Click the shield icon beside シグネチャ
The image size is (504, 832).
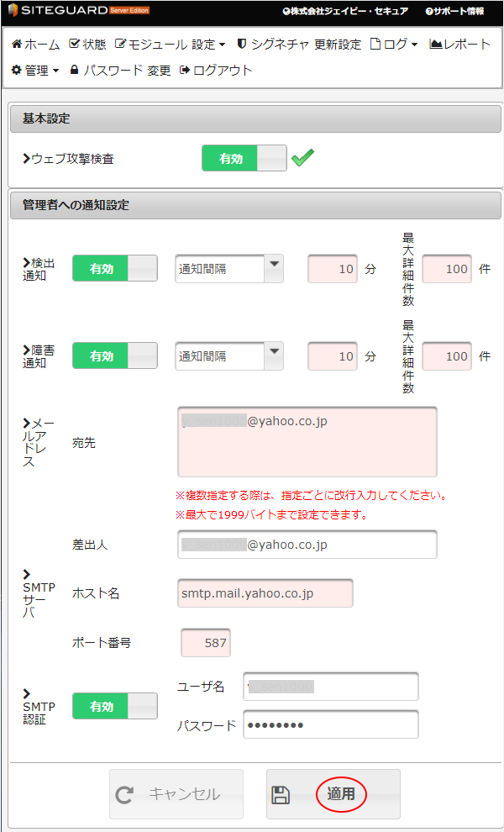click(241, 44)
